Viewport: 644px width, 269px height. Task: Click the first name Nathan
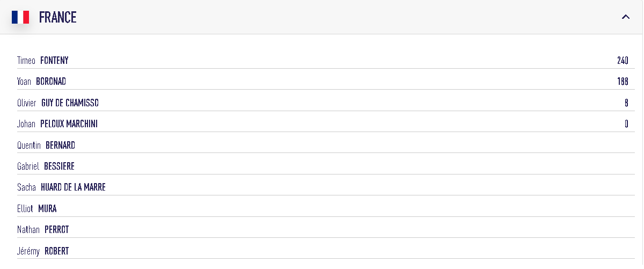pos(28,230)
